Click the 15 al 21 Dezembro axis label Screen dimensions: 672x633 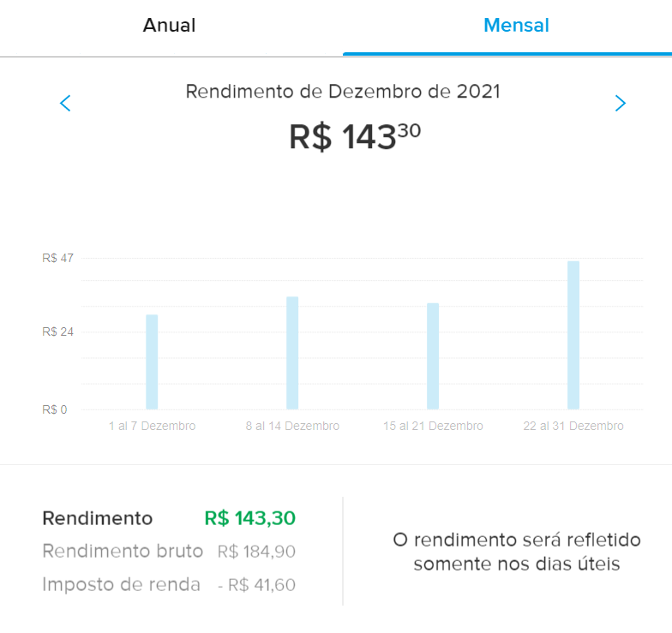pyautogui.click(x=434, y=426)
